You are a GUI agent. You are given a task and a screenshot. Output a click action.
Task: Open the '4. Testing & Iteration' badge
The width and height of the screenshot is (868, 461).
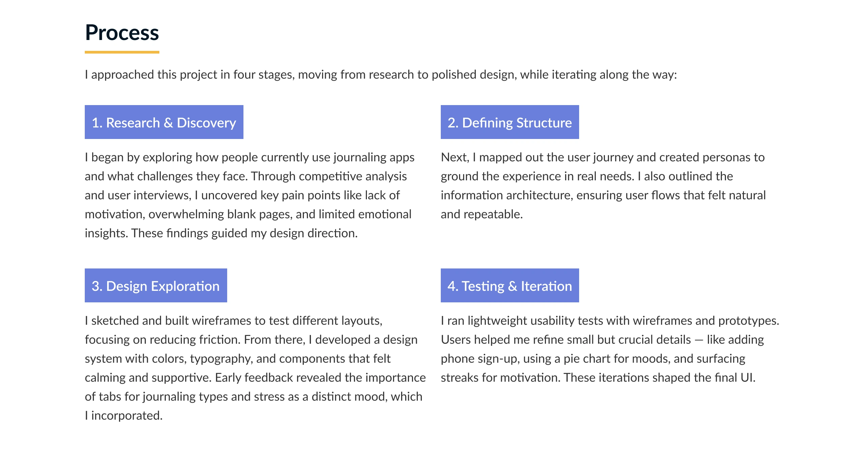[509, 286]
